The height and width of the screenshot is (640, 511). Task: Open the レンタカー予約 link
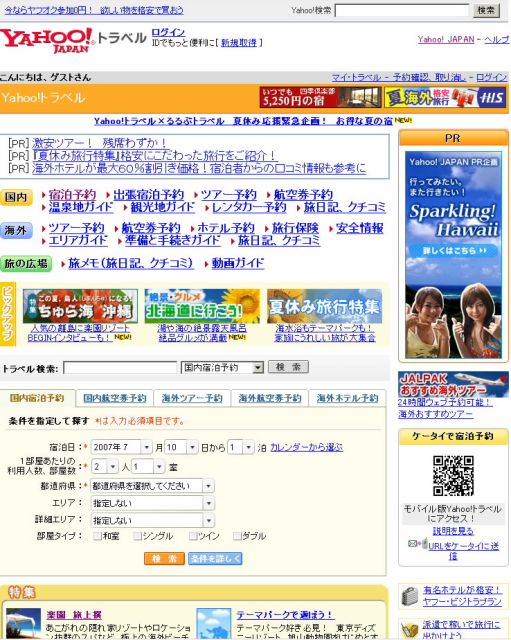click(x=249, y=207)
